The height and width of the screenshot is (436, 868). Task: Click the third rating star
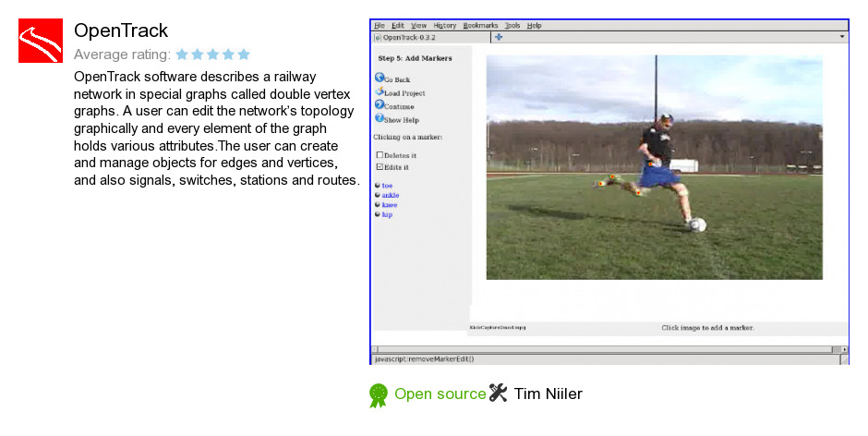[x=213, y=54]
